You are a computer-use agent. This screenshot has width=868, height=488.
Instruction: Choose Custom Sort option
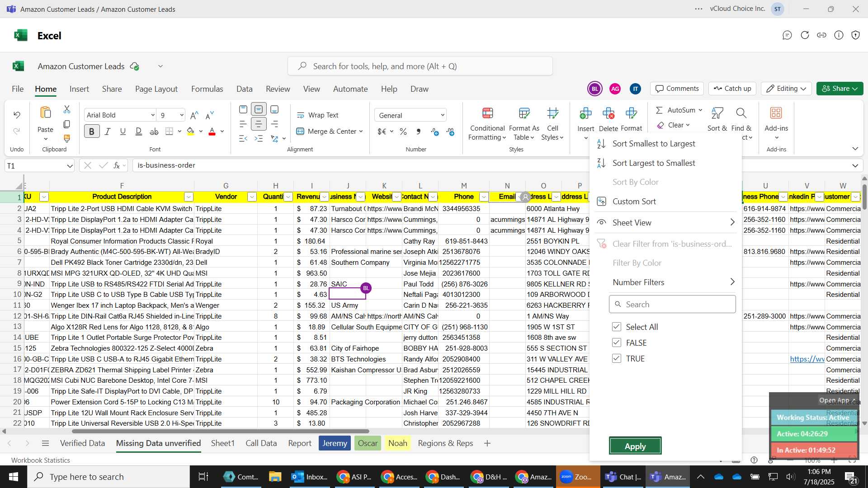[634, 202]
